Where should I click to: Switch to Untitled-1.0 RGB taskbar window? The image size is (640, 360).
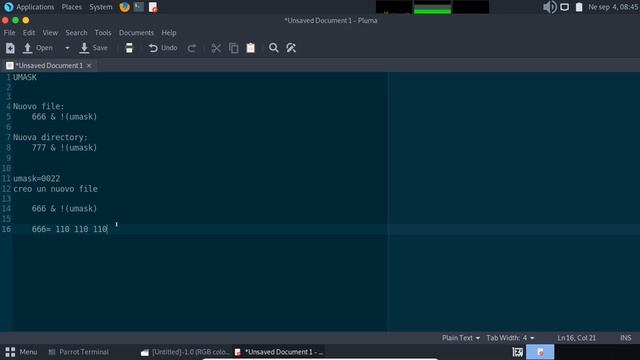coord(185,352)
